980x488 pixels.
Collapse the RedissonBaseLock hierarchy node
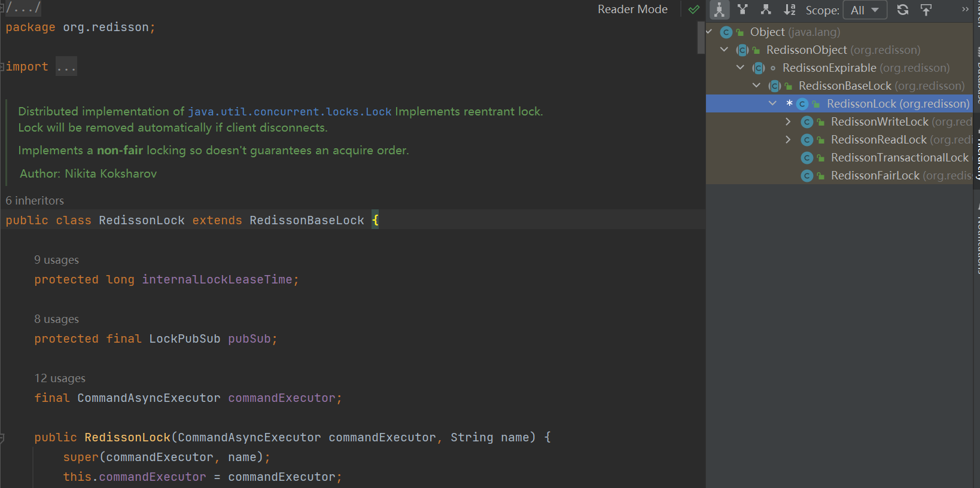point(757,86)
